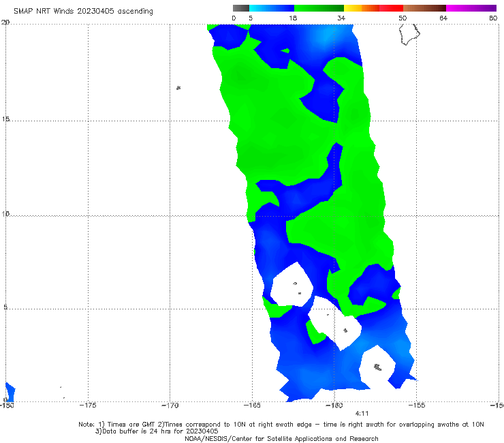Click longitude axis label '-170'

tap(170, 405)
